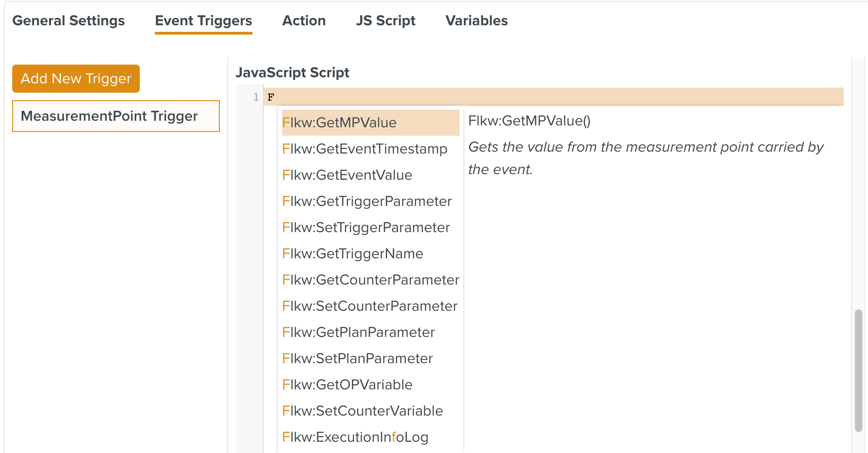The image size is (868, 453).
Task: Switch to the JS Script tab
Action: (385, 20)
